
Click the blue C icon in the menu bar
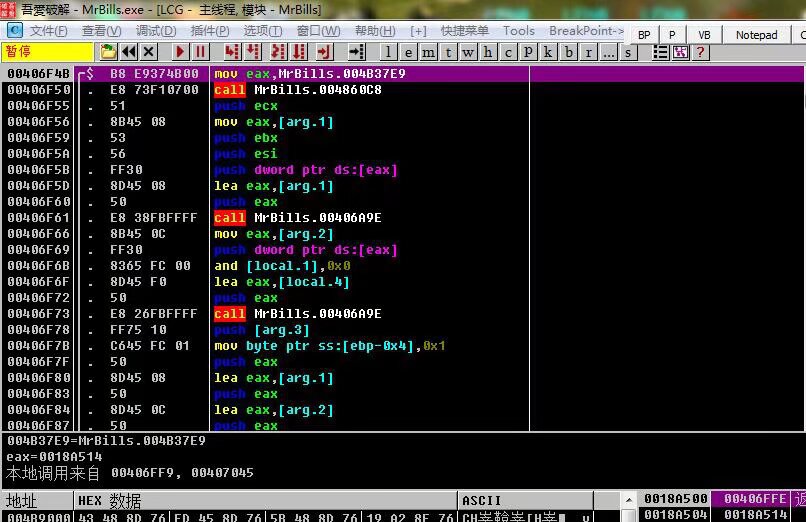tap(14, 30)
